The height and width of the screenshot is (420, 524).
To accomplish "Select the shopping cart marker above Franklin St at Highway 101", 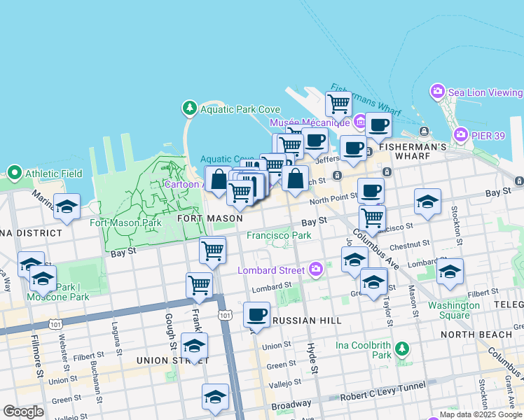I will [x=199, y=288].
